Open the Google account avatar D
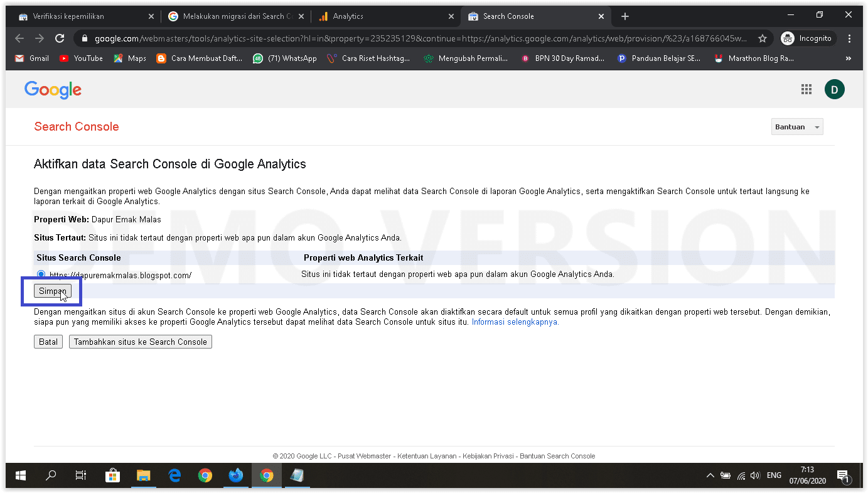868x493 pixels. [x=834, y=89]
